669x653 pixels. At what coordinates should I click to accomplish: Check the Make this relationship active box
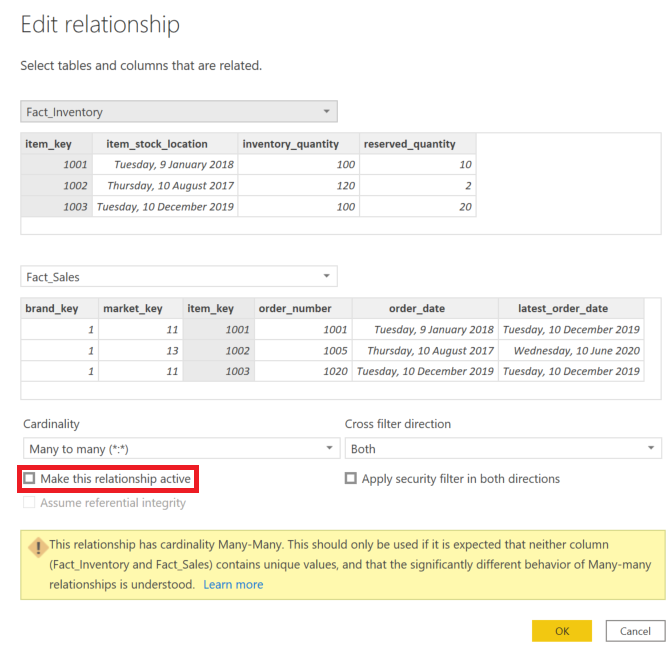pyautogui.click(x=29, y=478)
